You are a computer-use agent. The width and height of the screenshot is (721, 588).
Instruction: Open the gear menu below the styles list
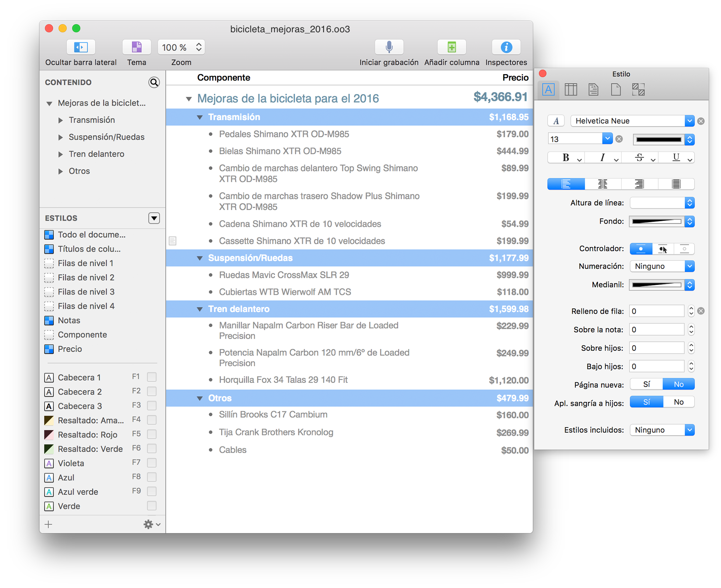coord(148,524)
